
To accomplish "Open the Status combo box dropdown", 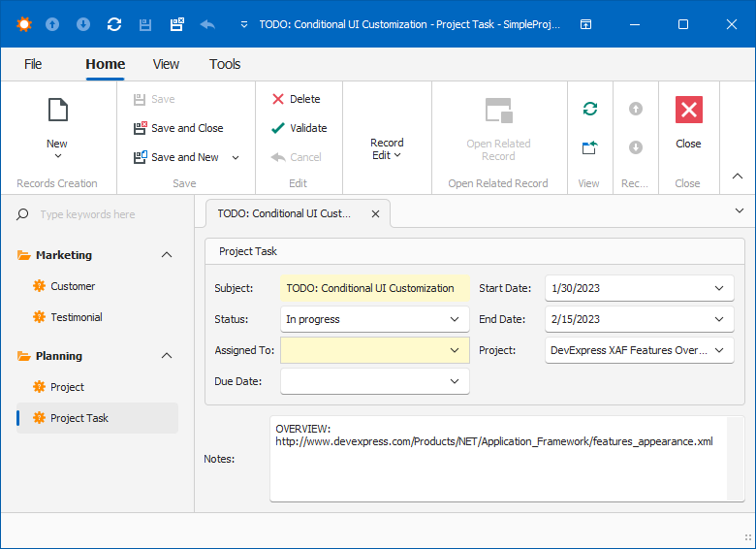I will (455, 319).
